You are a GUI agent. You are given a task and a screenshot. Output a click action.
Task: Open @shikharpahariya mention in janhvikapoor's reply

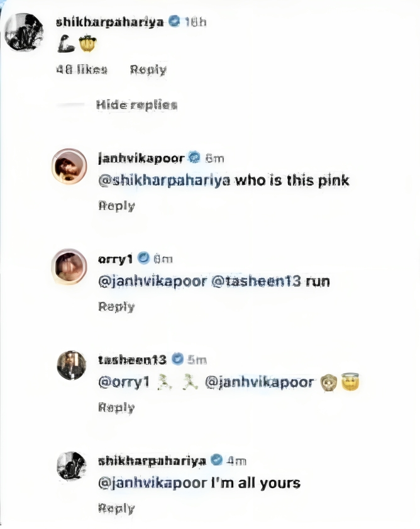[x=164, y=181]
